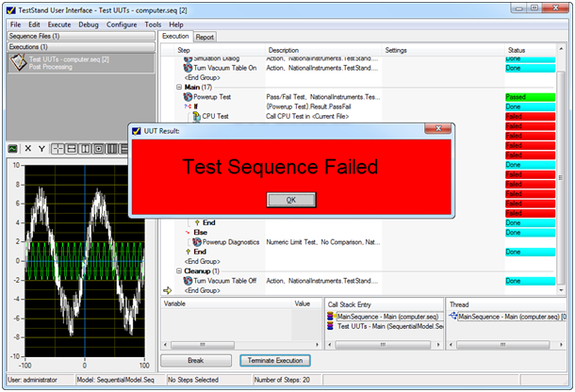
Task: Click the Turn Vacuum Table Off step icon
Action: [x=188, y=281]
